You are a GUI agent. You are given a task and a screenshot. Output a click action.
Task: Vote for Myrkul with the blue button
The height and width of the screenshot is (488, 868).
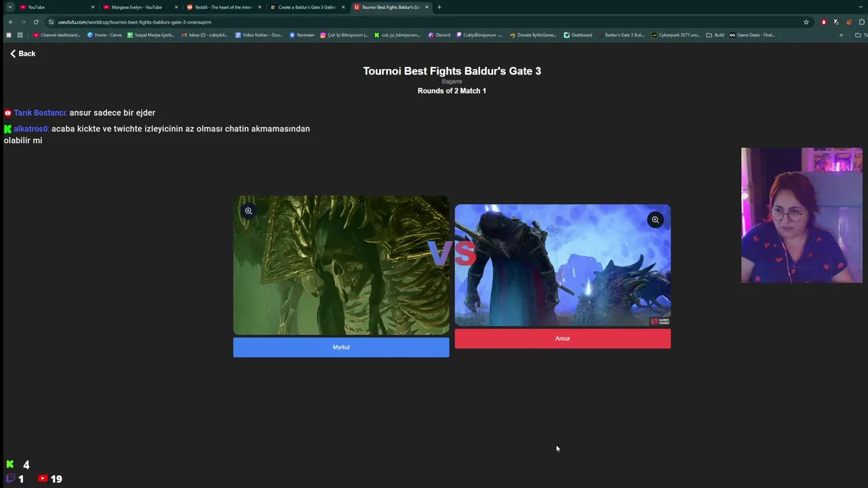(341, 347)
